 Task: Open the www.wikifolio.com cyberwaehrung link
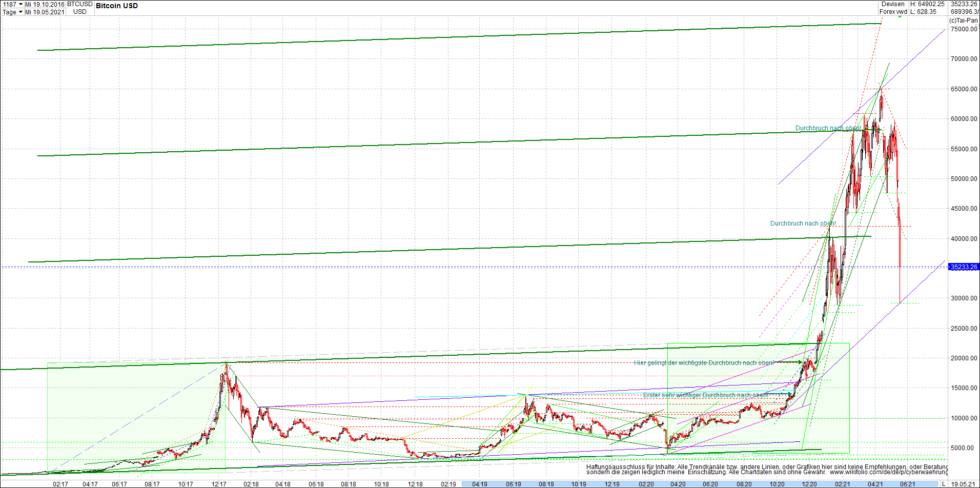pyautogui.click(x=889, y=472)
